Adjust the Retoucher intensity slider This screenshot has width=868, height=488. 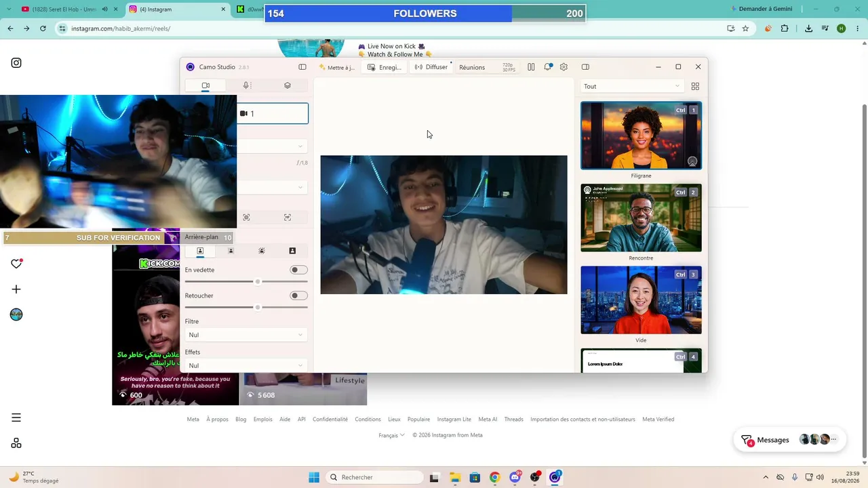pyautogui.click(x=246, y=307)
